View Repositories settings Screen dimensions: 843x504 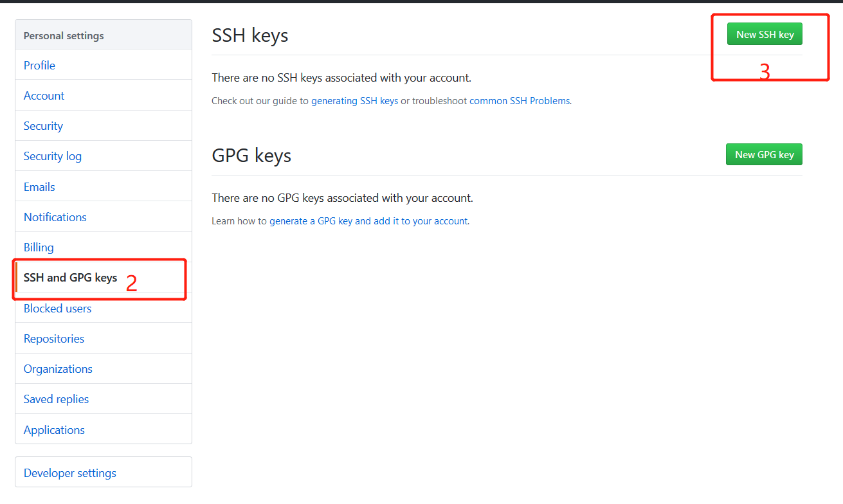click(x=54, y=338)
